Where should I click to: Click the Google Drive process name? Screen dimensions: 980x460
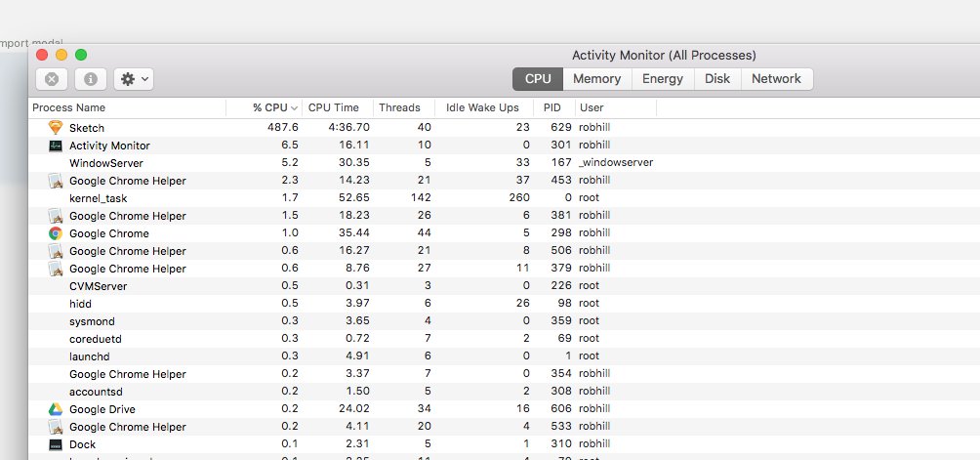(102, 409)
